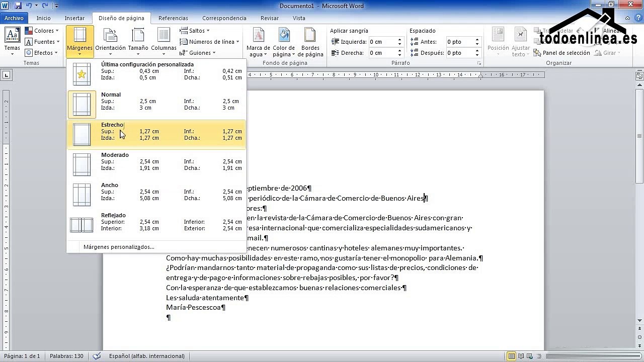Open the Panel de selección
644x362 pixels.
(561, 53)
